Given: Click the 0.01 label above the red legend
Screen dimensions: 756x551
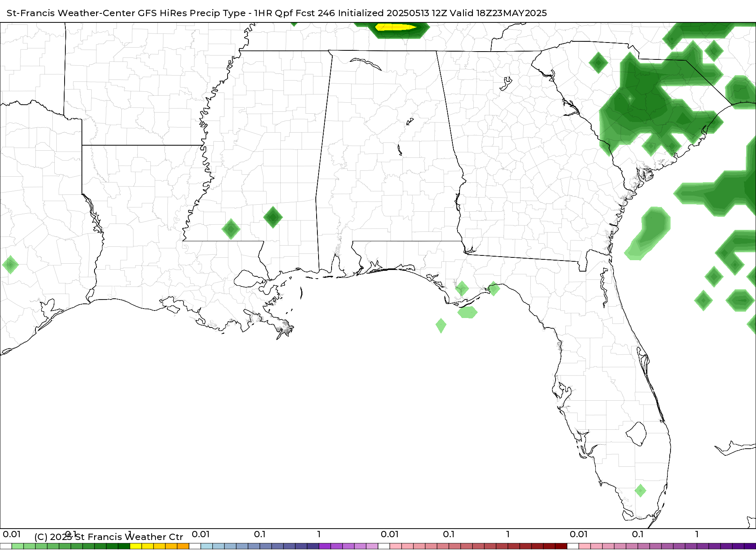Looking at the screenshot, I should pyautogui.click(x=389, y=534).
